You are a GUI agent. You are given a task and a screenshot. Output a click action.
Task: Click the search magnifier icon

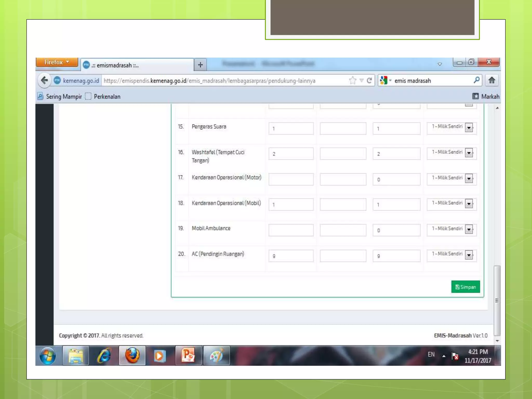[476, 80]
